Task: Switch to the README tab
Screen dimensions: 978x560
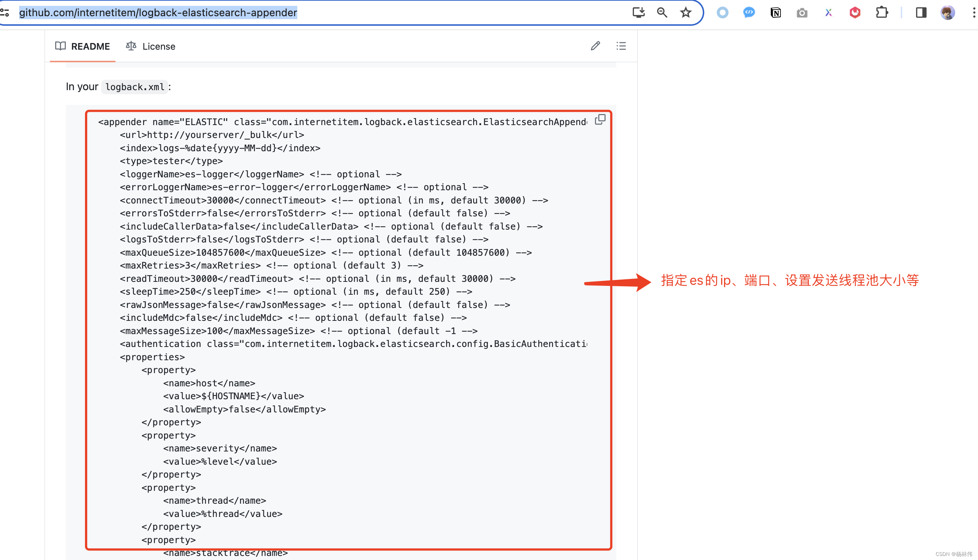Action: [x=82, y=46]
